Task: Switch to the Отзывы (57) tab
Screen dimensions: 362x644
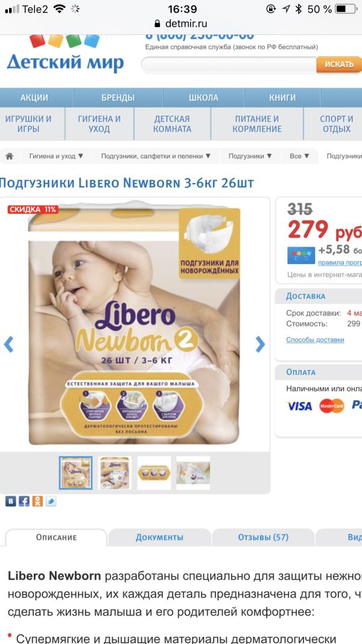Action: click(263, 537)
